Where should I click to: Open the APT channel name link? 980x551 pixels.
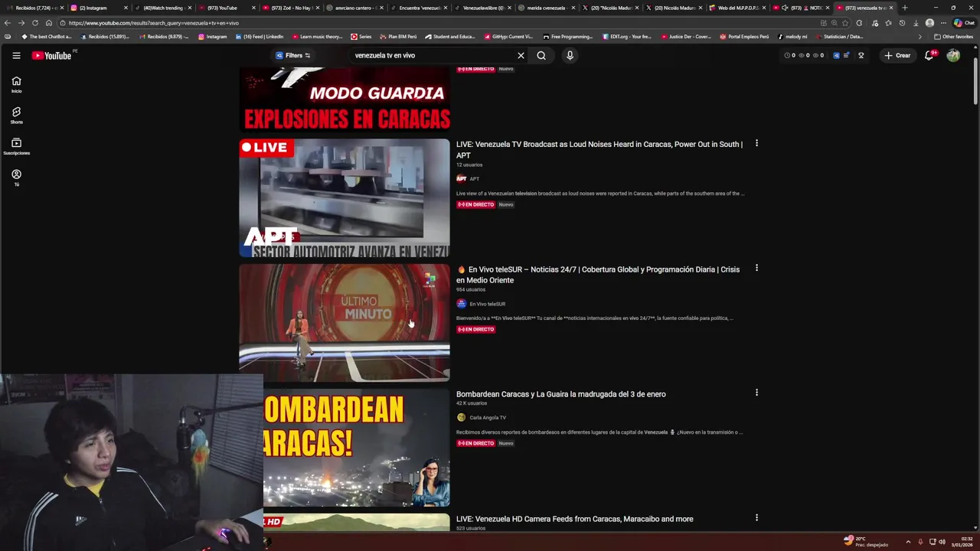(475, 178)
